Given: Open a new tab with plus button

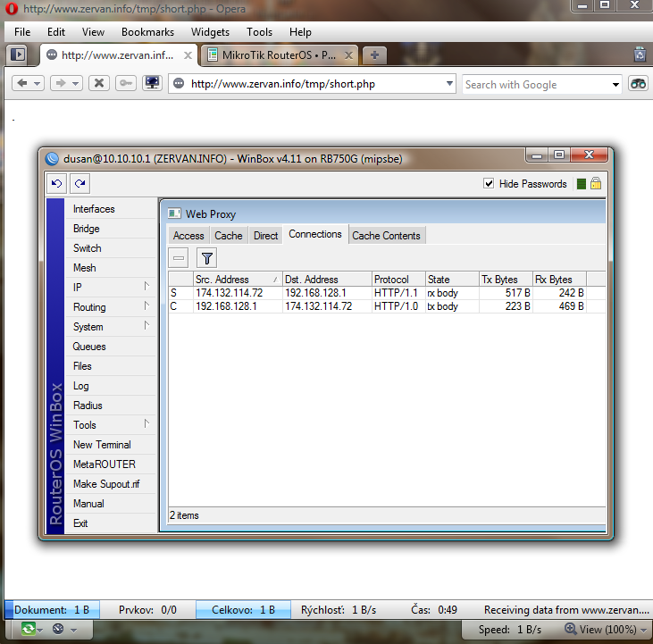Looking at the screenshot, I should coord(374,55).
